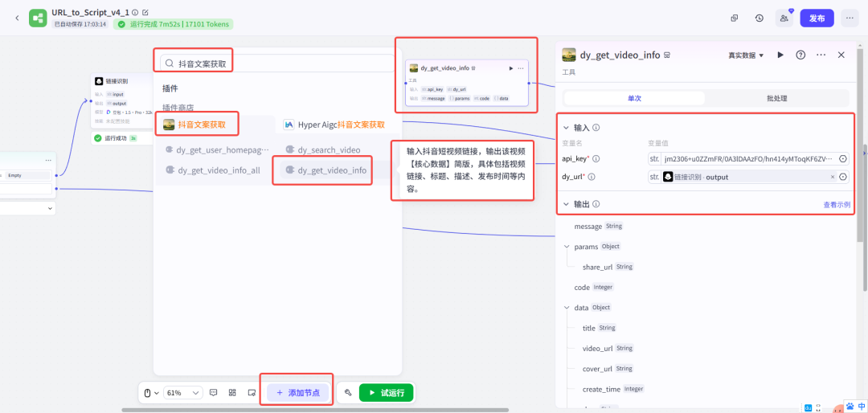
Task: Click the 链接识别 node on canvas
Action: pos(121,102)
